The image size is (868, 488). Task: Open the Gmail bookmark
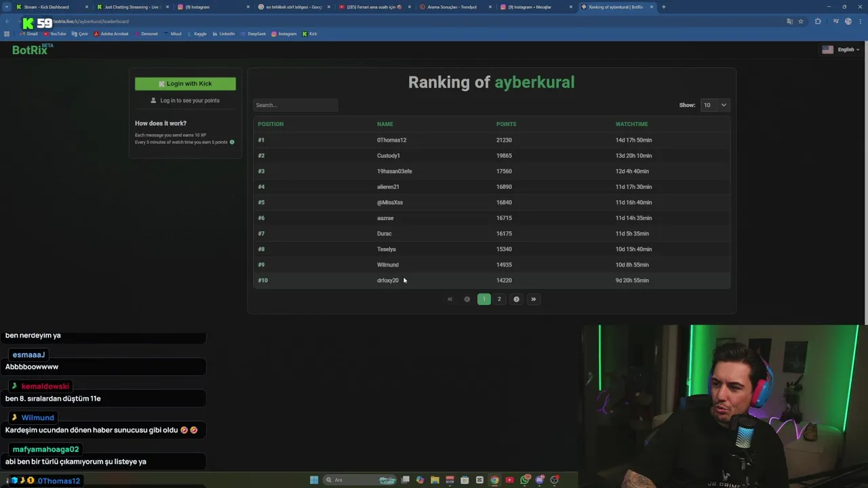28,34
